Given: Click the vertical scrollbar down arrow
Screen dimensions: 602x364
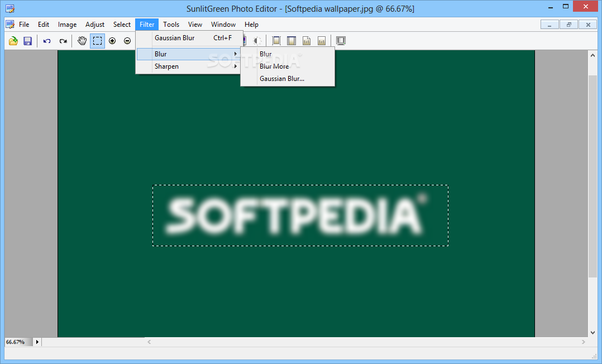Looking at the screenshot, I should click(593, 333).
